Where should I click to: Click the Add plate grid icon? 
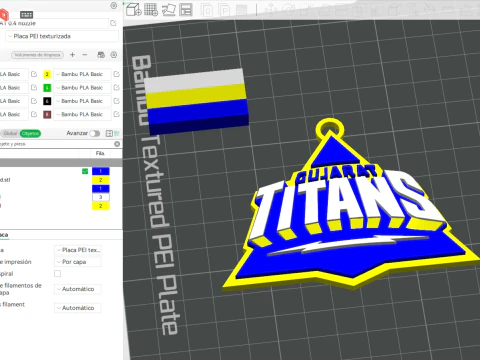(x=151, y=10)
